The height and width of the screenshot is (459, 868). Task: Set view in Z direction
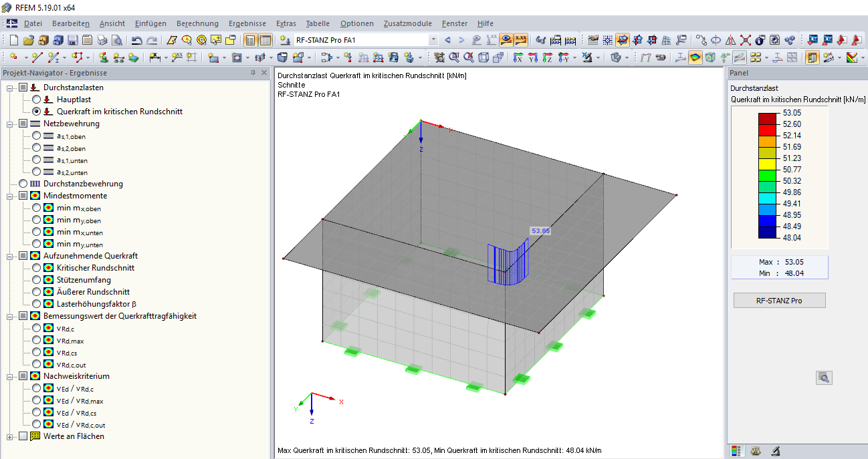[548, 57]
